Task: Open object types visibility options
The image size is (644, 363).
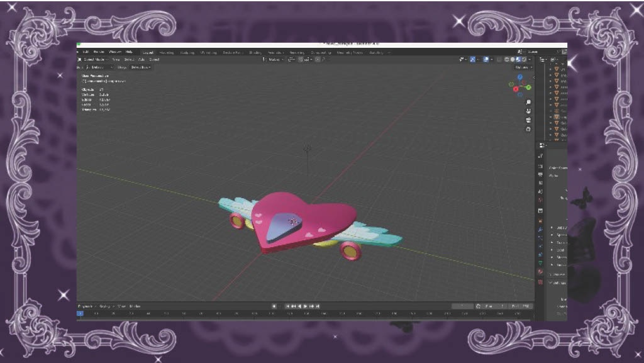Action: point(462,60)
